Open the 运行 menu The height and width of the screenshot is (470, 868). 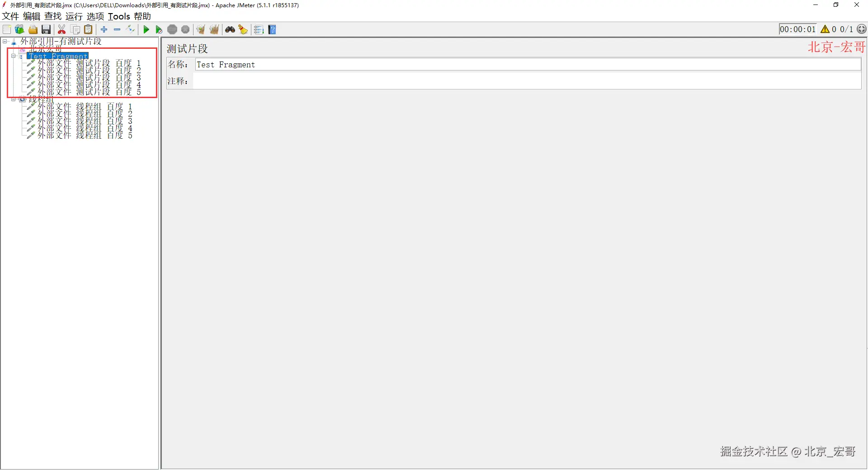tap(74, 16)
